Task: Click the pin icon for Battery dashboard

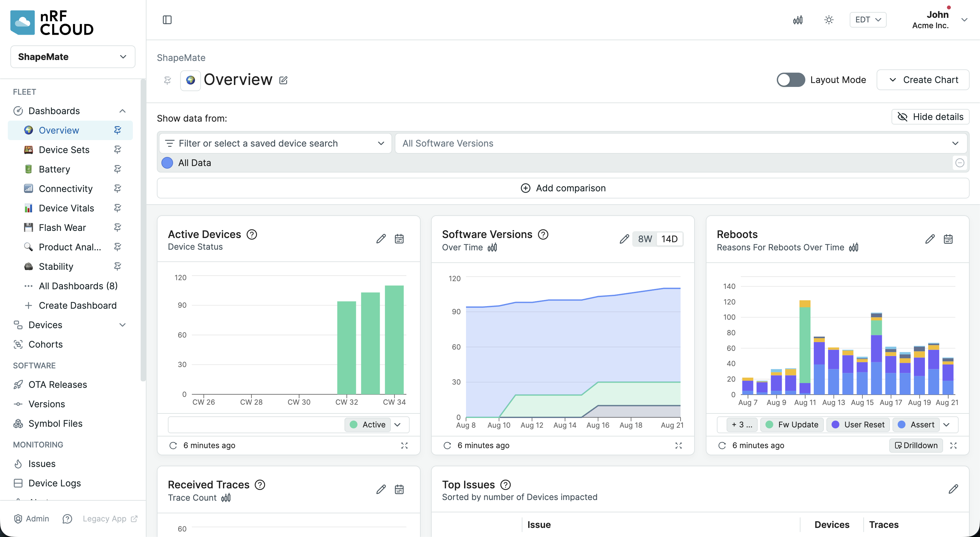Action: [x=118, y=169]
